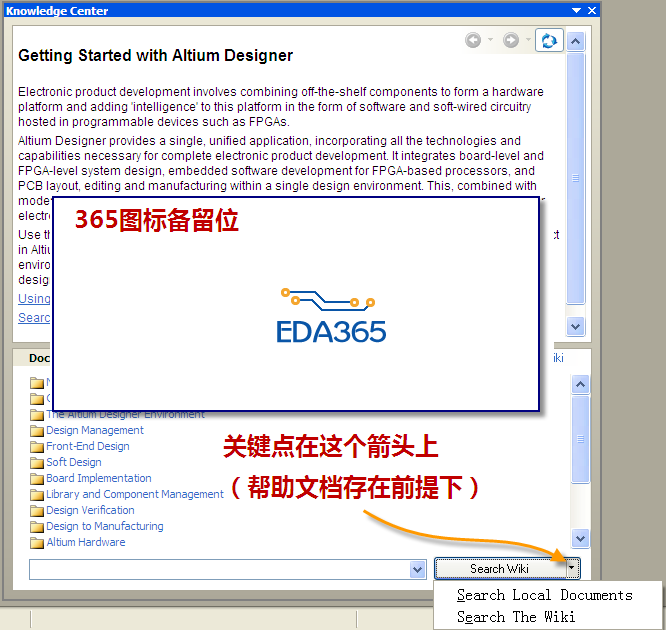Open Library and Component Management topic
666x630 pixels.
(135, 494)
